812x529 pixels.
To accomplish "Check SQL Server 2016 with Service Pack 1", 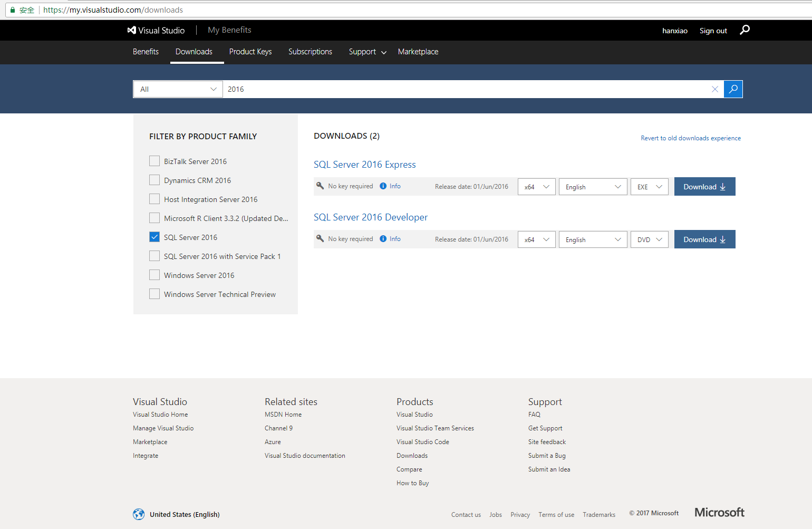I will pos(154,256).
